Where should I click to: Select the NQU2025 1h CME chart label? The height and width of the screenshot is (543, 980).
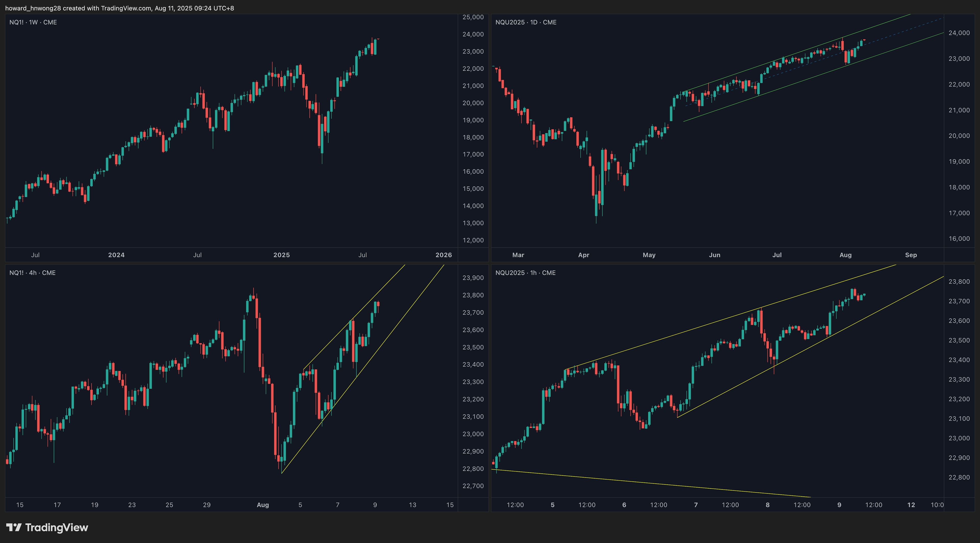click(x=525, y=273)
